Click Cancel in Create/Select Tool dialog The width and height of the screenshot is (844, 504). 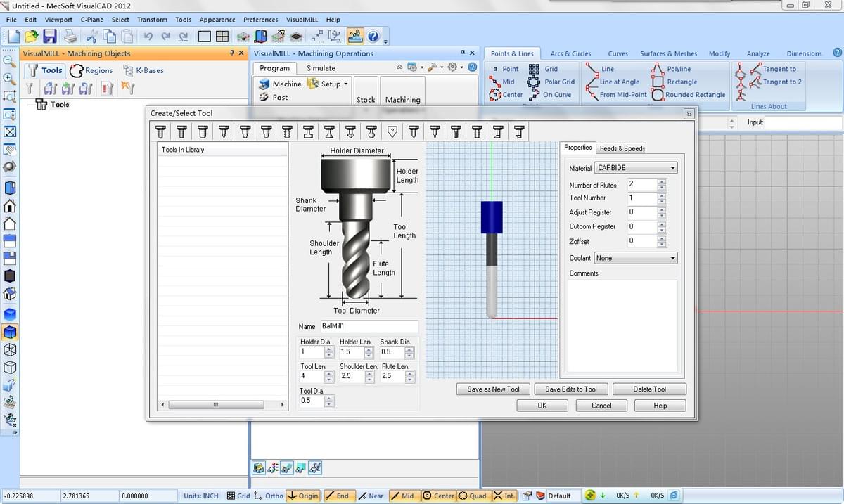pos(601,406)
